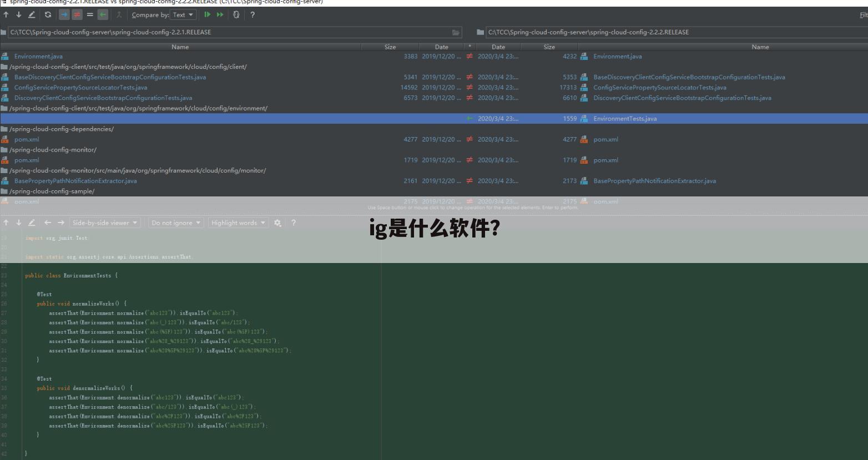Go to next difference in top toolbar

click(x=18, y=15)
